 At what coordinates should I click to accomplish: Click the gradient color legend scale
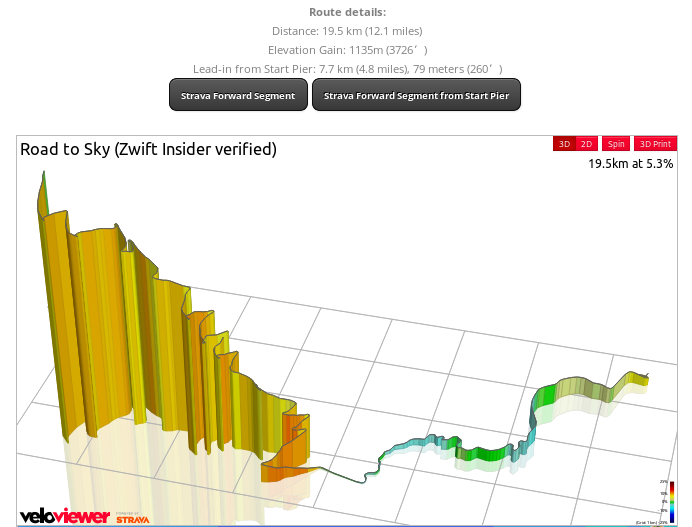[x=671, y=502]
